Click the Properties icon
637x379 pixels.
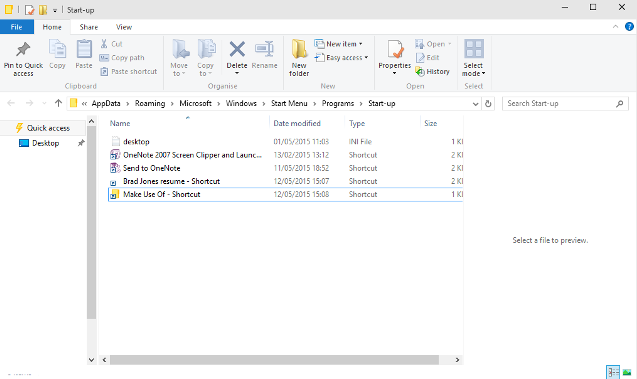(x=395, y=50)
